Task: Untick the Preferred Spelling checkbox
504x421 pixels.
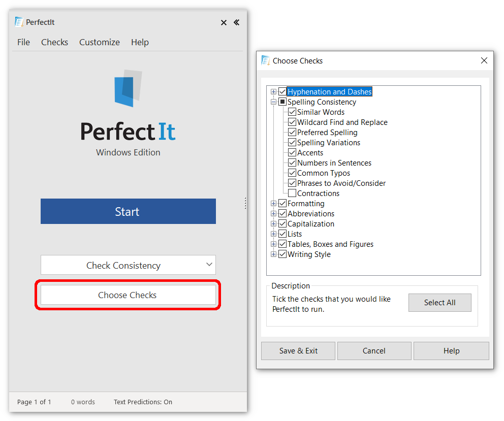Action: click(292, 133)
